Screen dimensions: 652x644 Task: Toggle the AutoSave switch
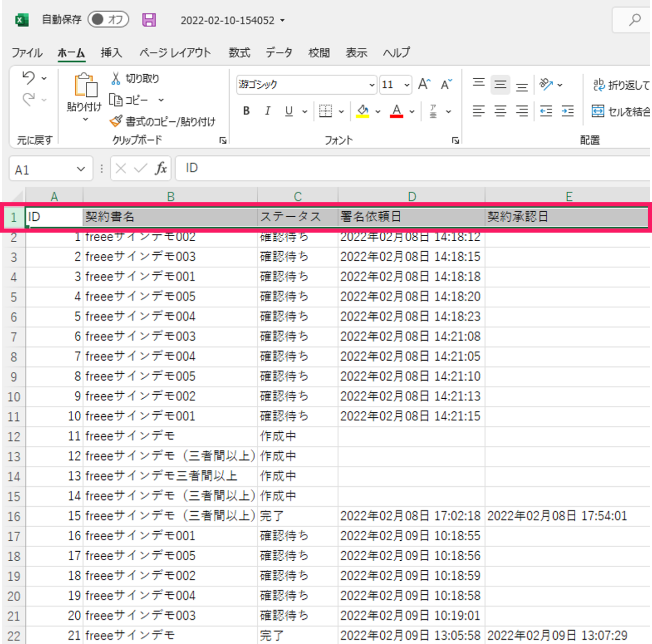click(108, 20)
